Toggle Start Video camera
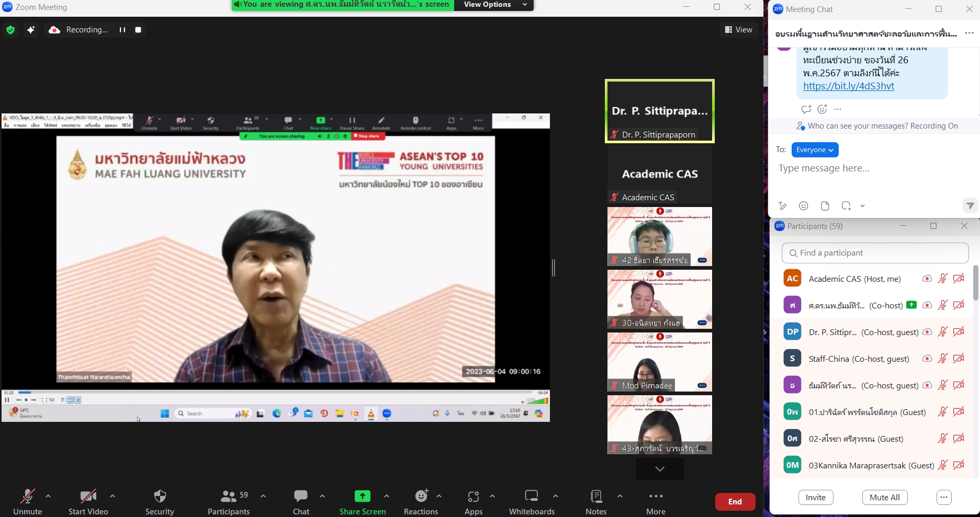980x517 pixels. (88, 496)
